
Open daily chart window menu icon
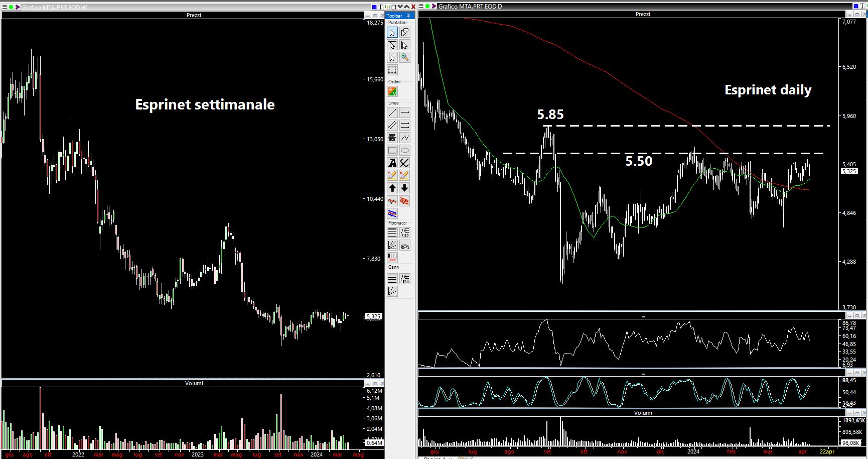pos(421,6)
